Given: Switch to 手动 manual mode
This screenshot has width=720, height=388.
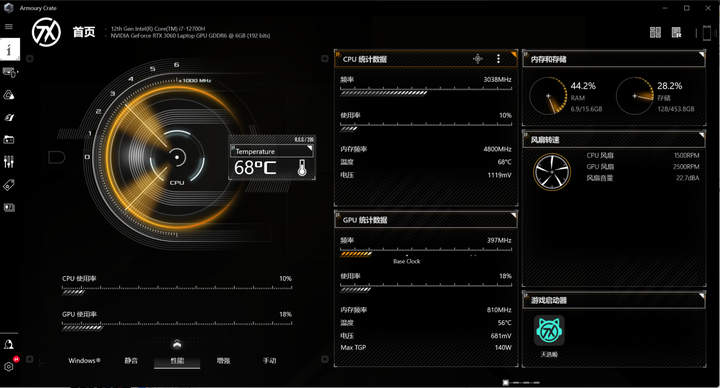Looking at the screenshot, I should click(x=270, y=360).
